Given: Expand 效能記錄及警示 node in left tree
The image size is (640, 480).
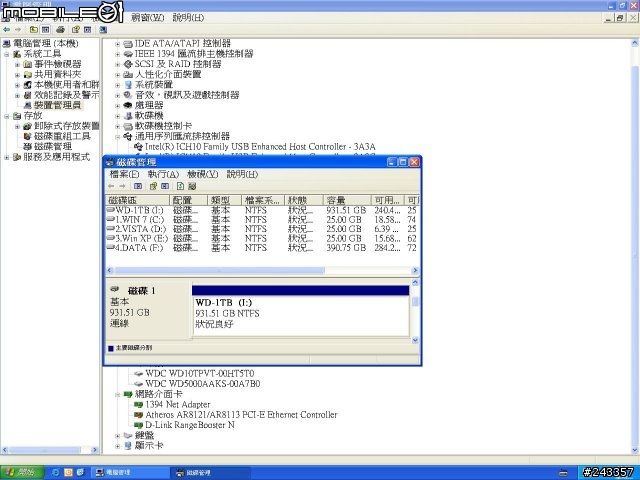Looking at the screenshot, I should click(17, 96).
